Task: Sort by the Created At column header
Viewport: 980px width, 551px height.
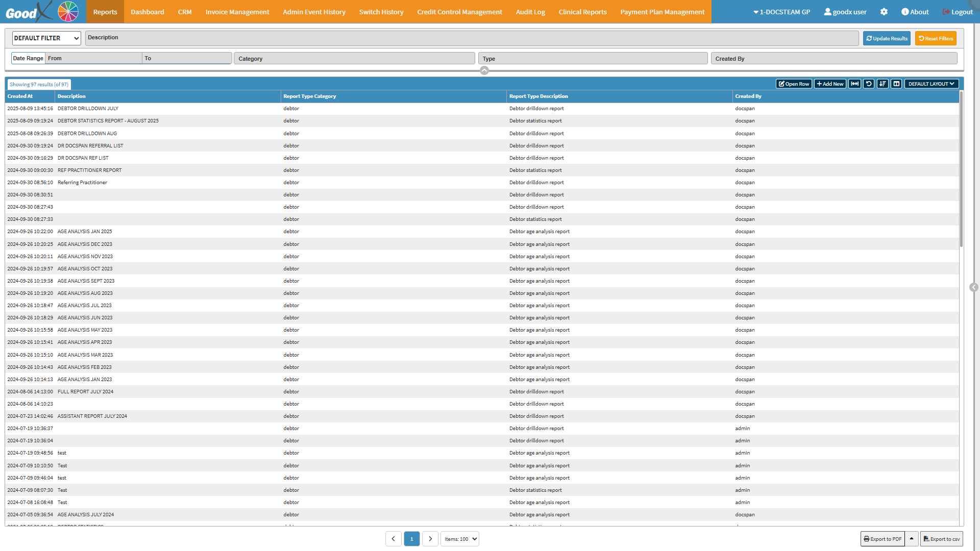Action: tap(20, 96)
